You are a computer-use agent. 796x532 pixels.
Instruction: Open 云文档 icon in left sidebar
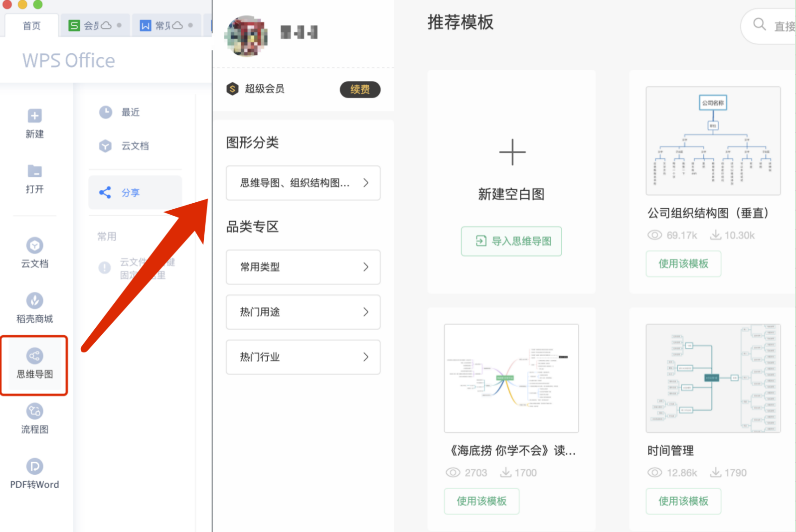point(34,245)
